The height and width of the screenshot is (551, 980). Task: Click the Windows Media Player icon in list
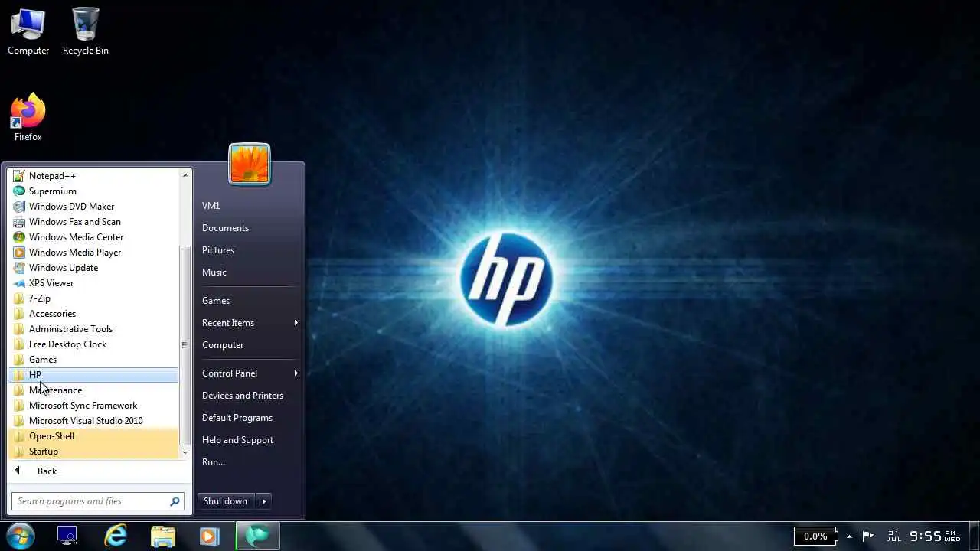click(19, 253)
